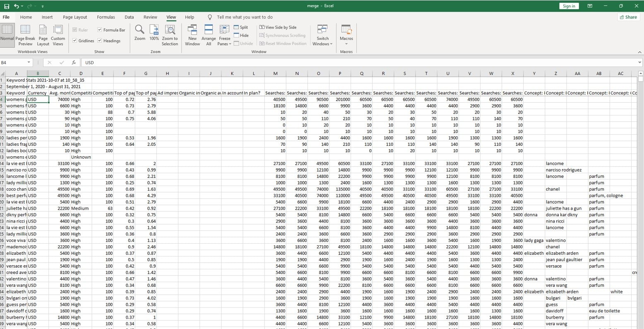
Task: Toggle the Ruler checkbox
Action: [x=74, y=30]
